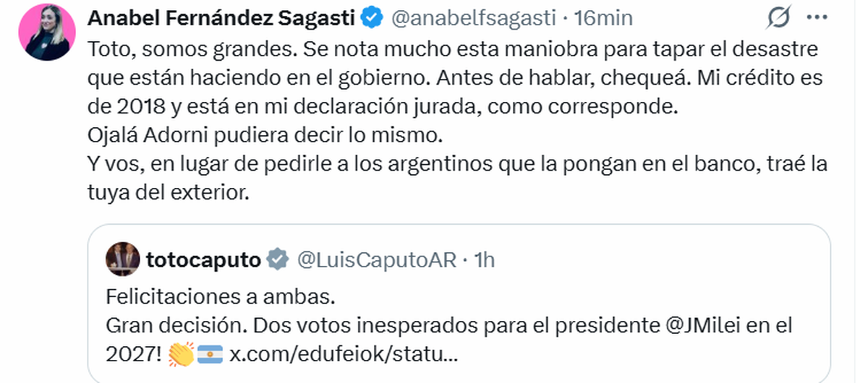Image resolution: width=868 pixels, height=383 pixels.
Task: Click the totocaputo display name
Action: point(203,259)
